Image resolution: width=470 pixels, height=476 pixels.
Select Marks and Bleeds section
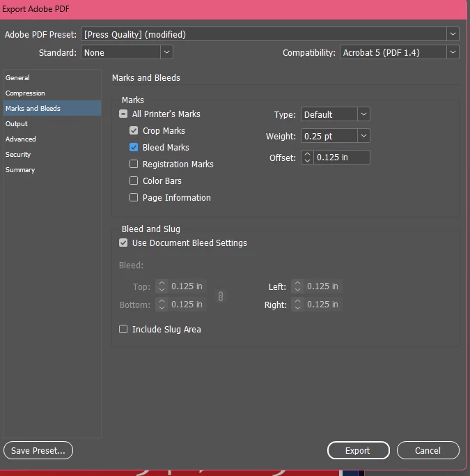click(52, 108)
